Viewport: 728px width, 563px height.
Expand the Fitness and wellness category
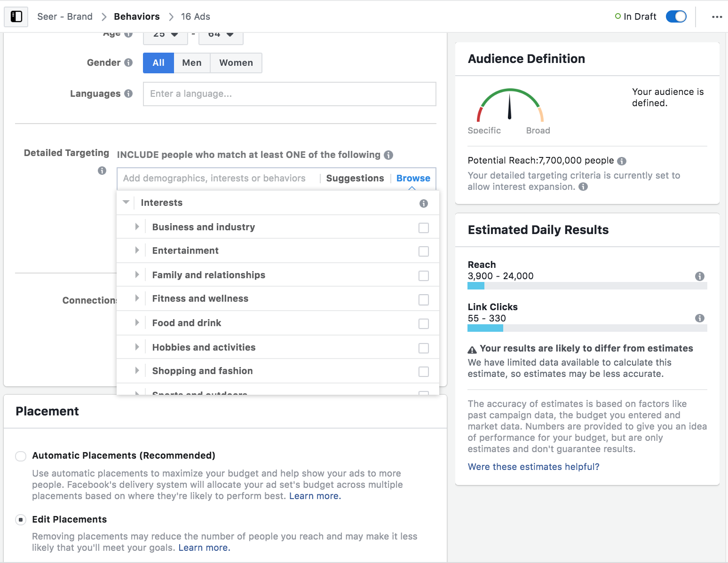point(137,298)
